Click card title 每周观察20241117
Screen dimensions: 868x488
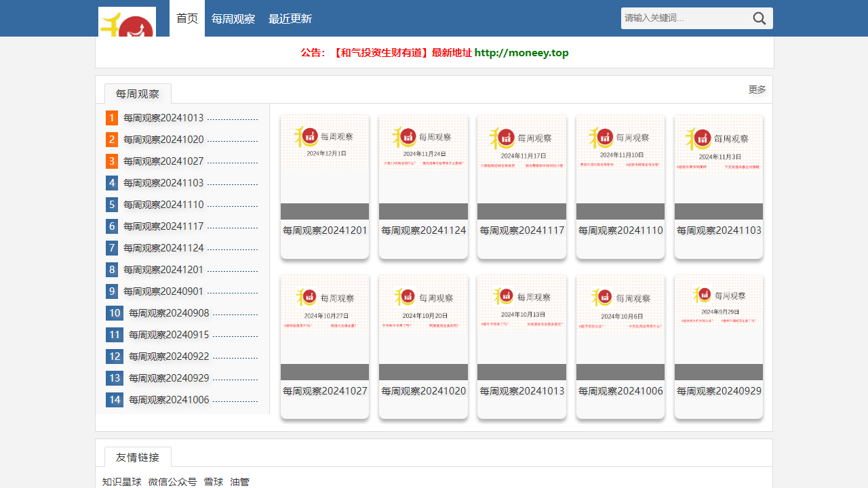(x=521, y=230)
